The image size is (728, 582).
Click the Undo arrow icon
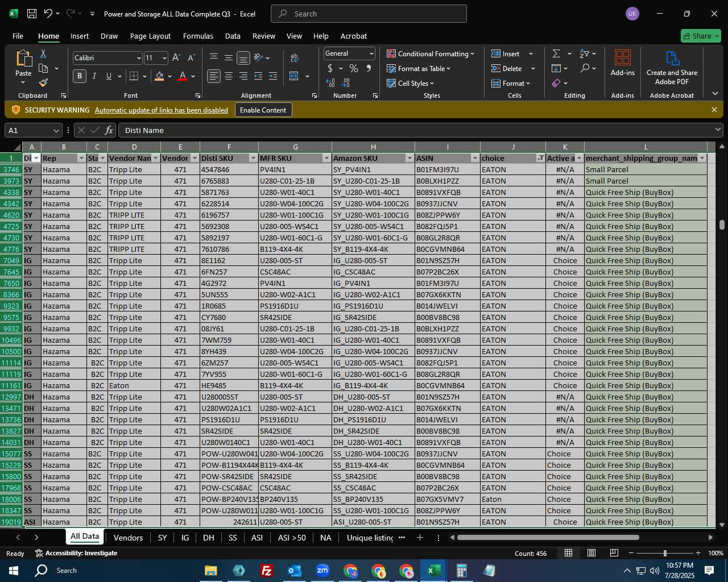48,14
